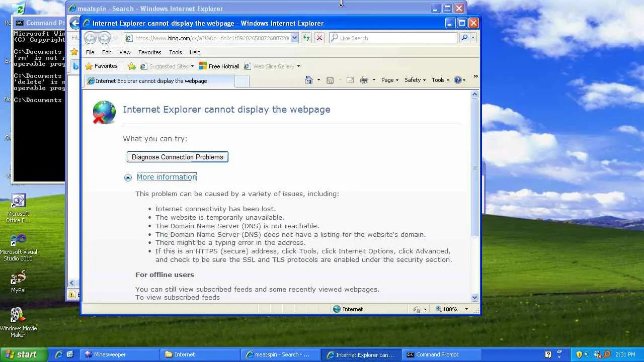
Task: Click the Windows Start button
Action: pyautogui.click(x=24, y=354)
